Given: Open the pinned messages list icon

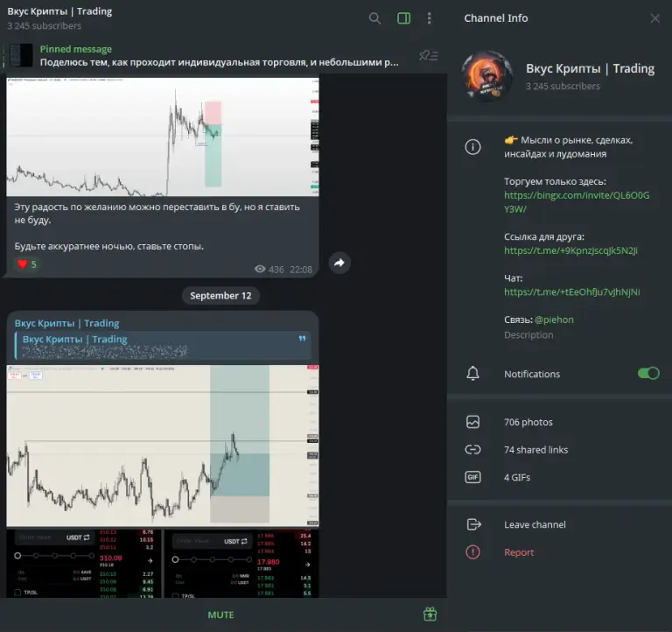Looking at the screenshot, I should 428,56.
